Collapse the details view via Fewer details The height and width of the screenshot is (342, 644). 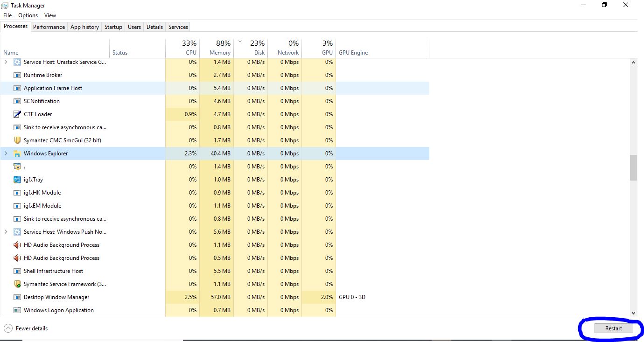pyautogui.click(x=26, y=328)
